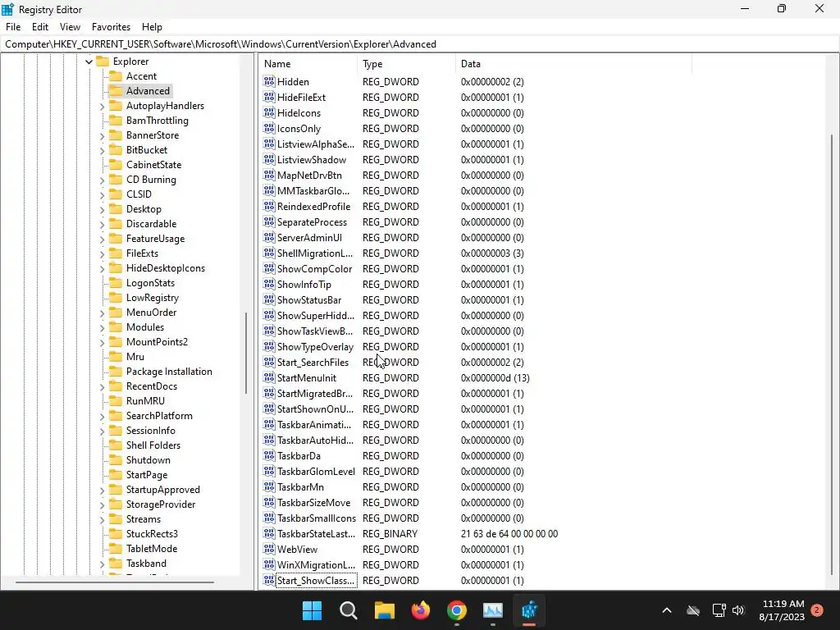Viewport: 840px width, 630px height.
Task: Select the StuckRects3 key
Action: coord(152,533)
